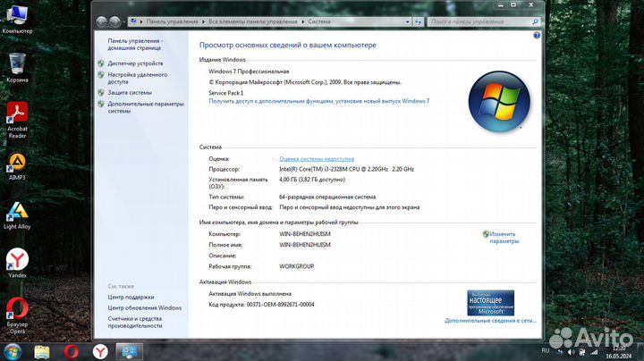
Task: Open the Корзина recycle bin icon
Action: [17, 68]
